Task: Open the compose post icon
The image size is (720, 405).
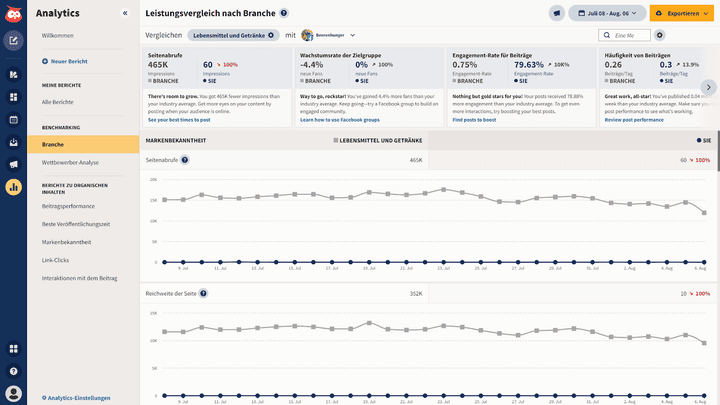Action: click(13, 41)
